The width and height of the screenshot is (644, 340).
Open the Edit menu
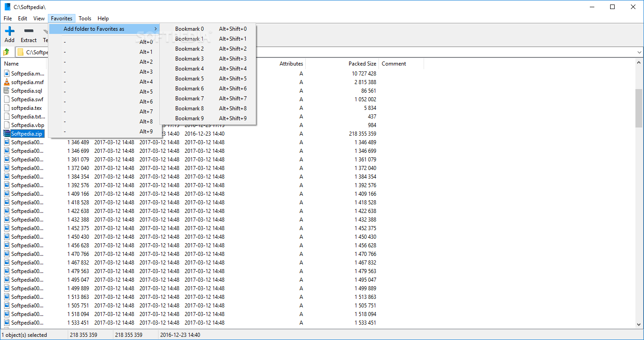click(x=23, y=19)
